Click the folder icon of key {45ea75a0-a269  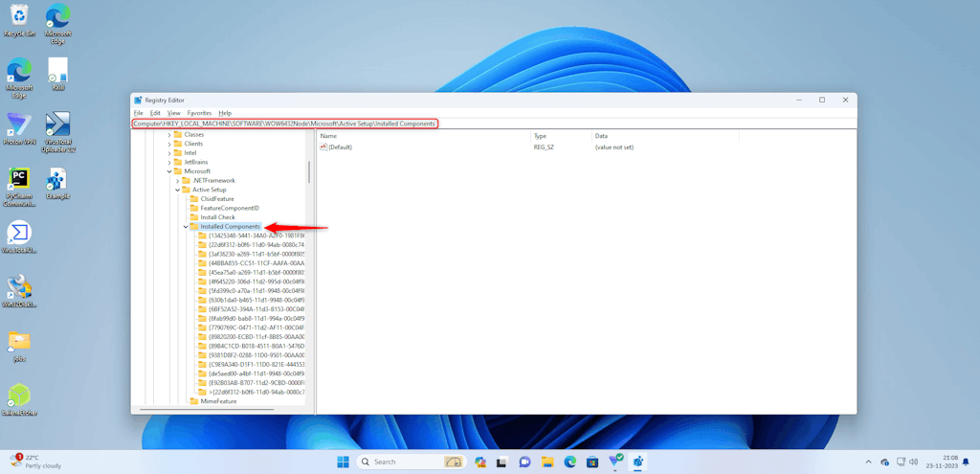[202, 272]
